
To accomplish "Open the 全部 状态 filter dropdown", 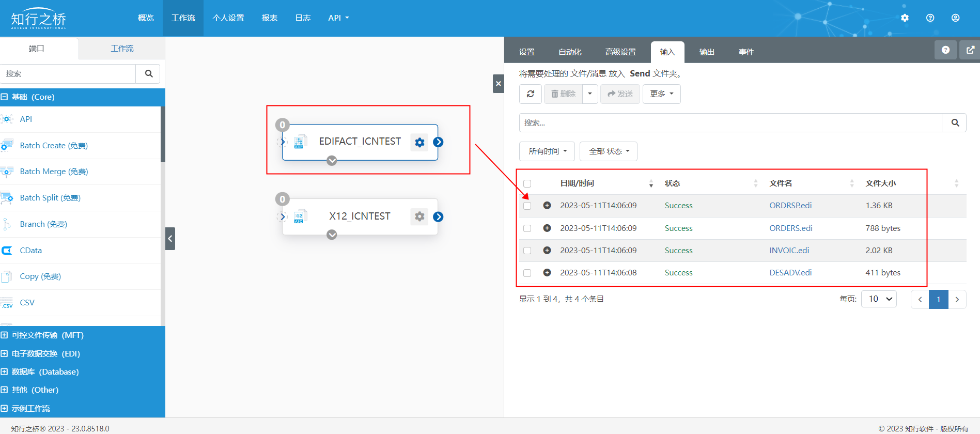I will coord(609,151).
